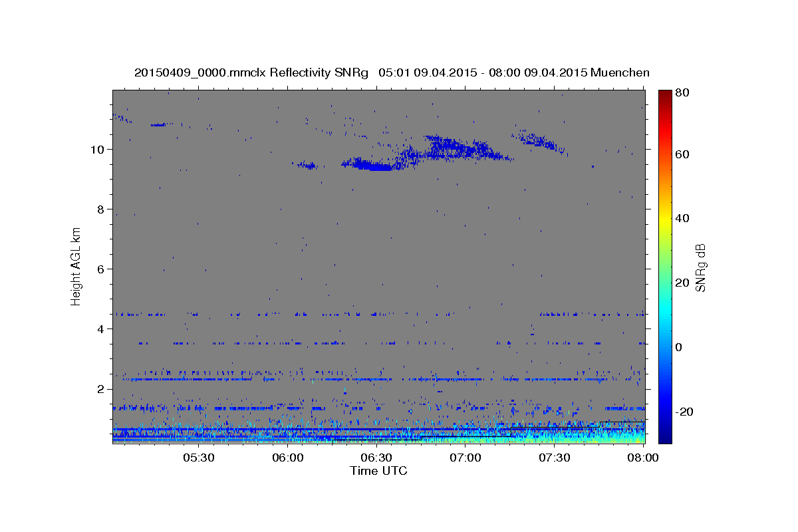Click the dark red top of colorbar
Screen dimensions: 798x532
coord(664,94)
